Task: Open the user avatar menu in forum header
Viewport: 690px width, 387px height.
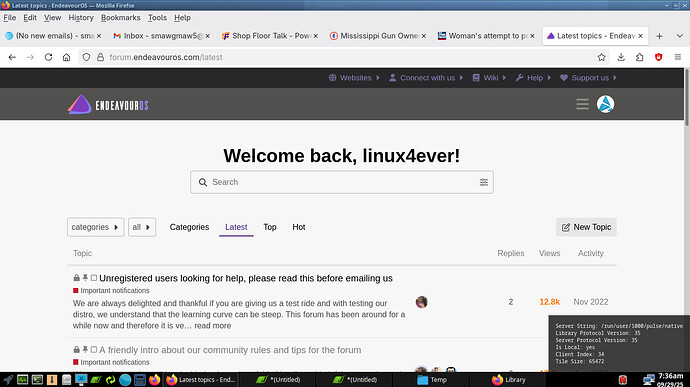Action: 606,104
